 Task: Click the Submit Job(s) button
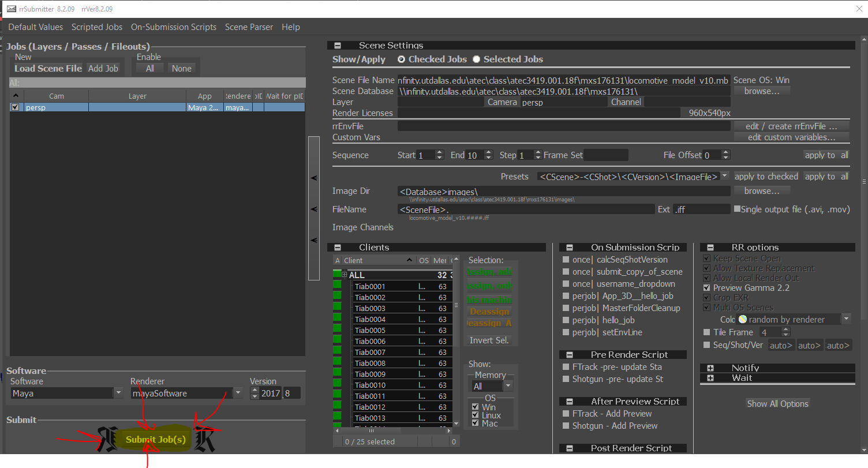(x=156, y=440)
